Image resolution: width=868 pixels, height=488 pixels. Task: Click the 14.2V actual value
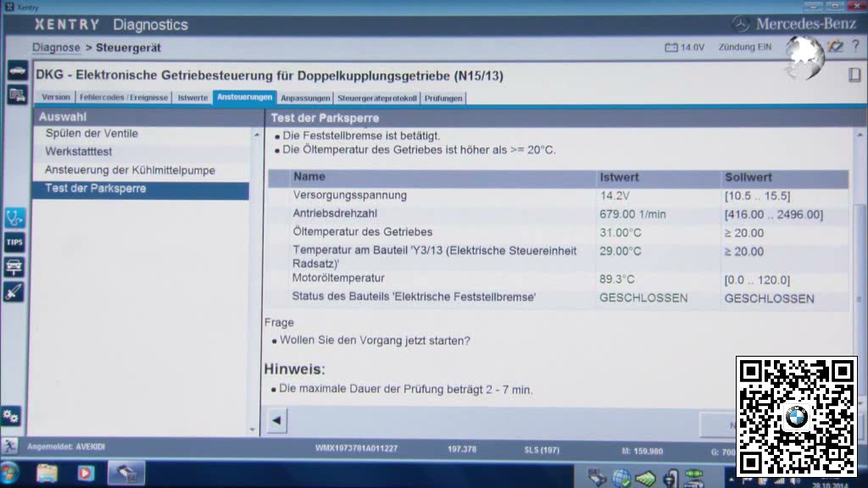615,196
